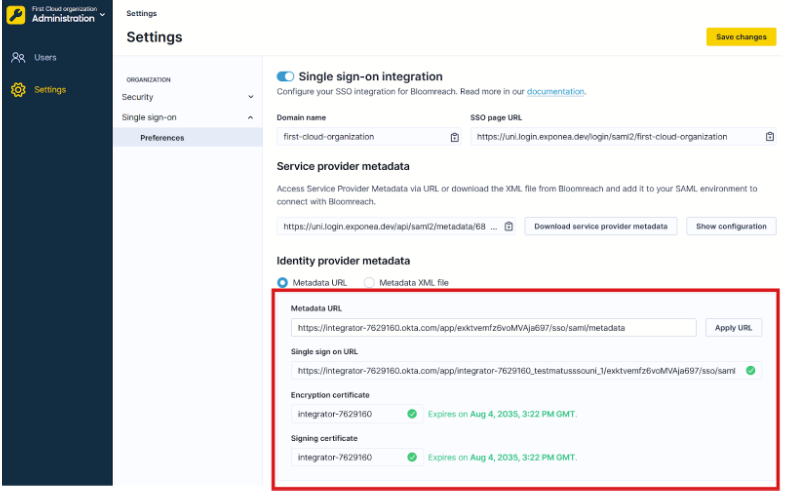Click the Domain name field

(369, 137)
